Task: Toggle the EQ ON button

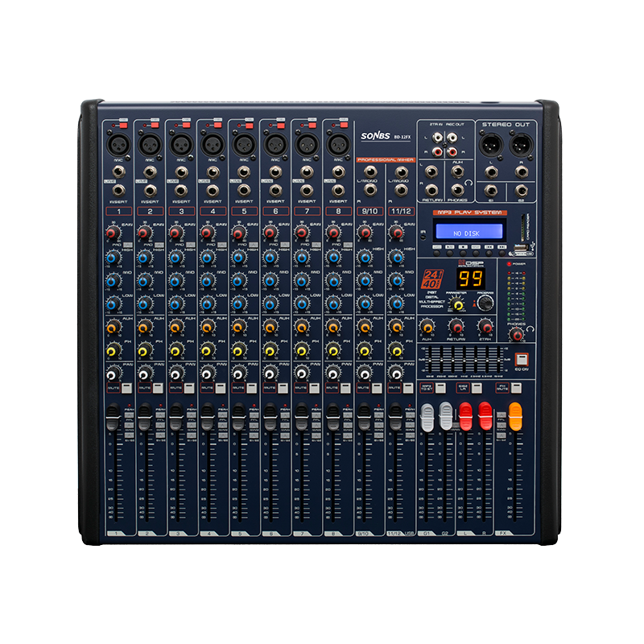Action: click(x=521, y=359)
